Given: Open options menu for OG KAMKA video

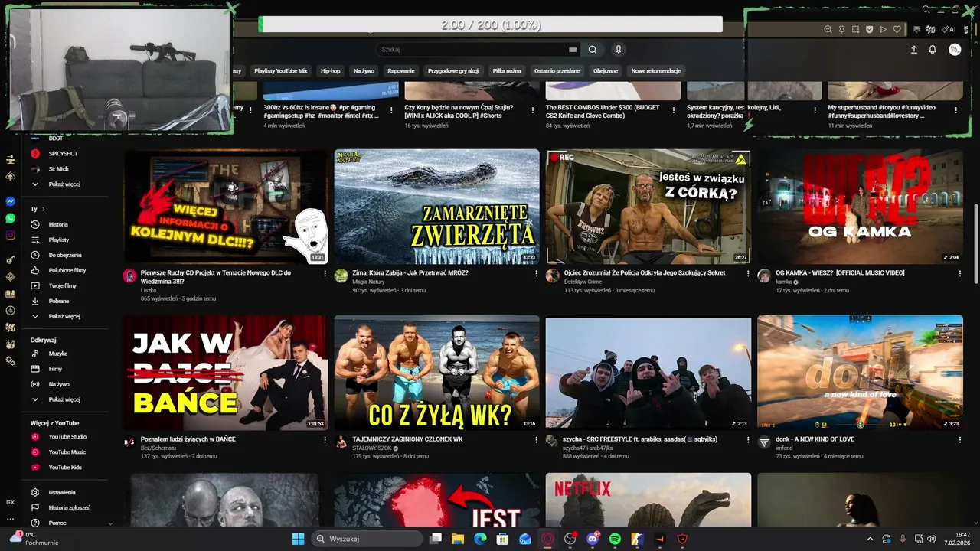Looking at the screenshot, I should click(x=960, y=273).
